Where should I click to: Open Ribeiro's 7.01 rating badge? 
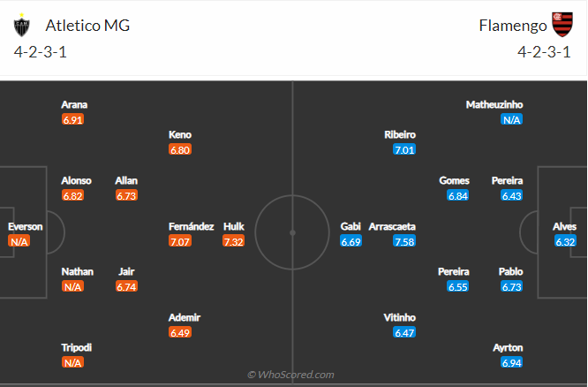tap(404, 149)
